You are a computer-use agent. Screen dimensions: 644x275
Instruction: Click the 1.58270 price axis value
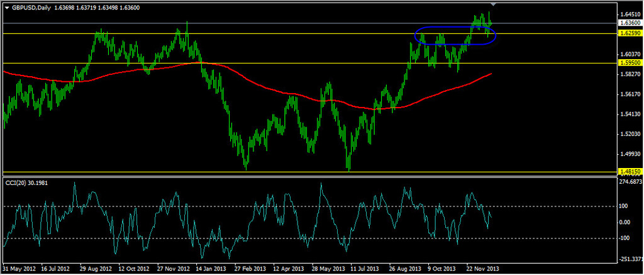coord(631,74)
